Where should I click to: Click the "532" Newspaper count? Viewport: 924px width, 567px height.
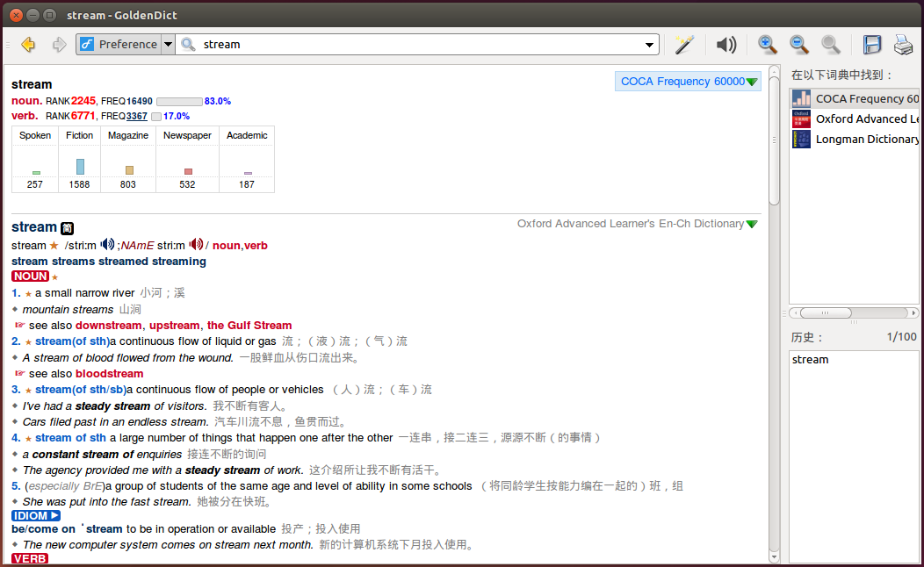coord(187,185)
